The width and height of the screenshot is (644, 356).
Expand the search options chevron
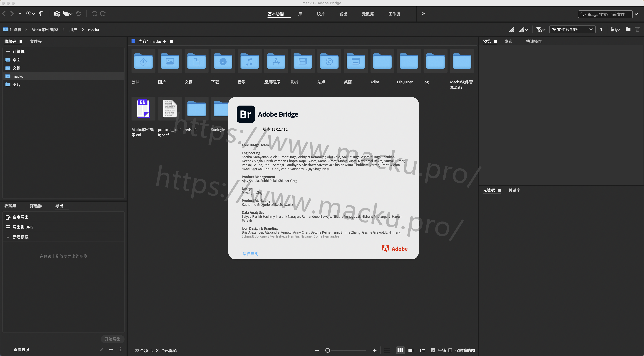[637, 14]
